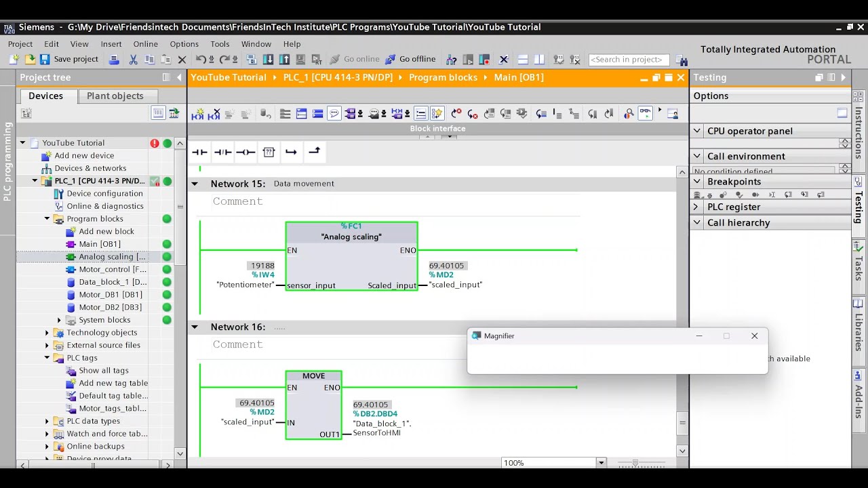Click the download to device icon
Image resolution: width=868 pixels, height=488 pixels.
point(268,60)
